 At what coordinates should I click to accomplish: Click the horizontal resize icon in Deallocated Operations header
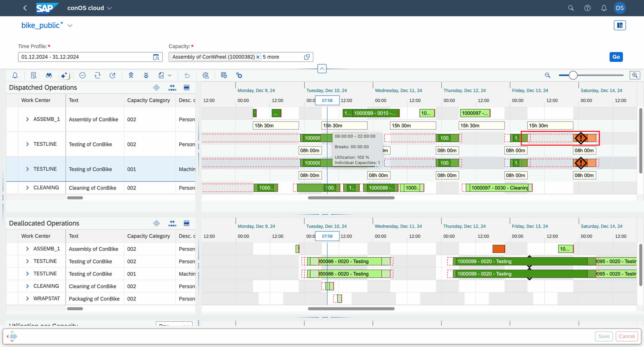[x=172, y=223]
